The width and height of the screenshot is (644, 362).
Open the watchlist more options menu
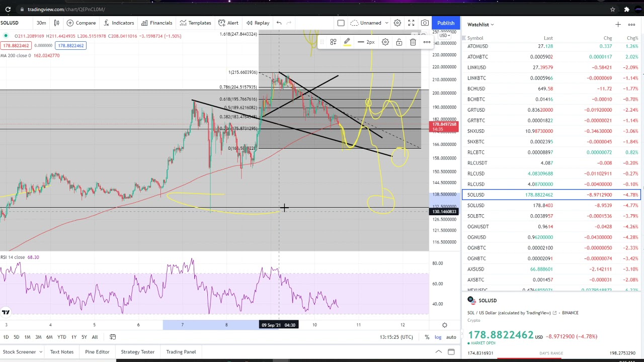coord(631,24)
